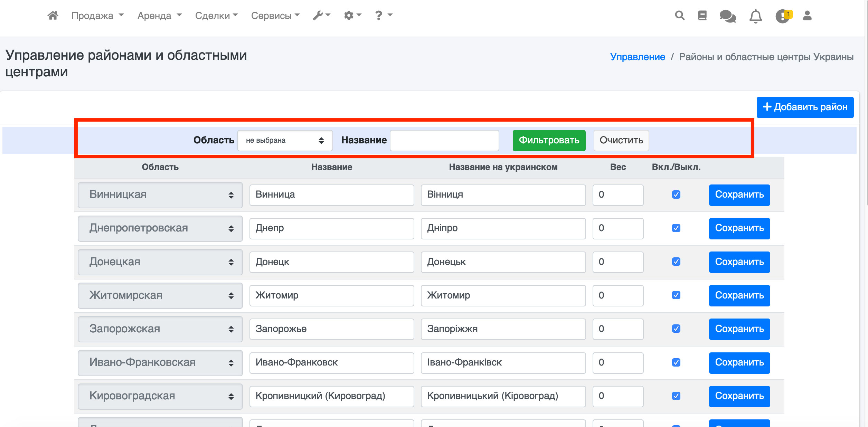Viewport: 868px width, 427px height.
Task: Open the Продажа menu
Action: (97, 16)
